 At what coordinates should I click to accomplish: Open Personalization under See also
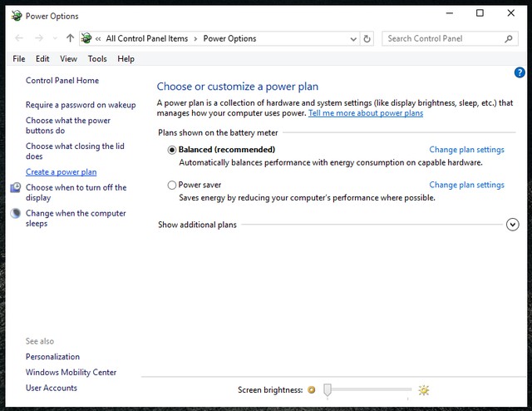tap(52, 357)
